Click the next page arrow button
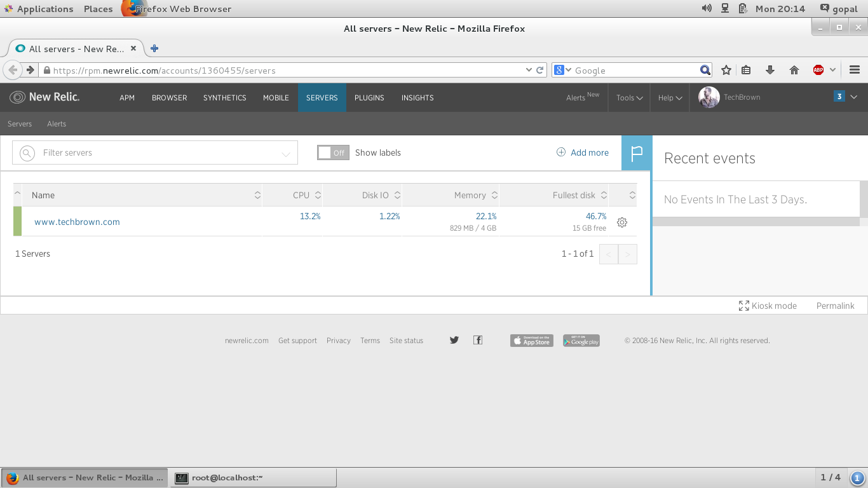Viewport: 868px width, 488px height. coord(628,255)
